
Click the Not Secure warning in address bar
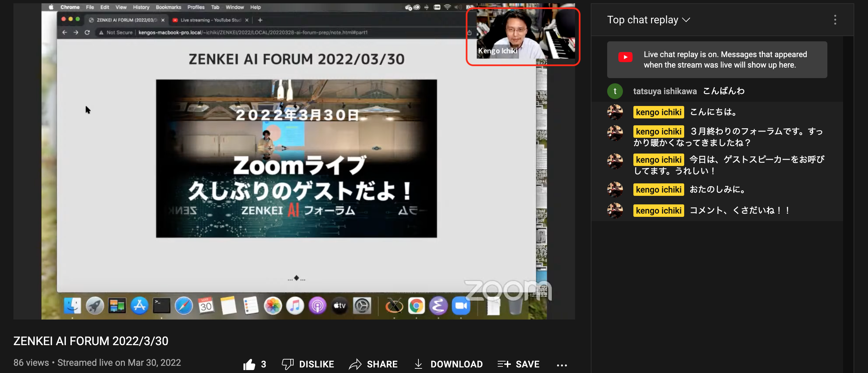coord(116,32)
